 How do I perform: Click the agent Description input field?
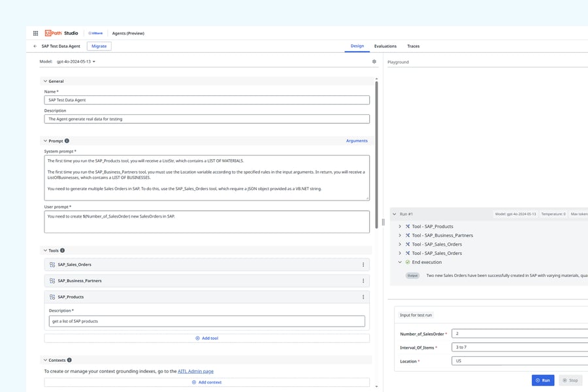tap(207, 119)
